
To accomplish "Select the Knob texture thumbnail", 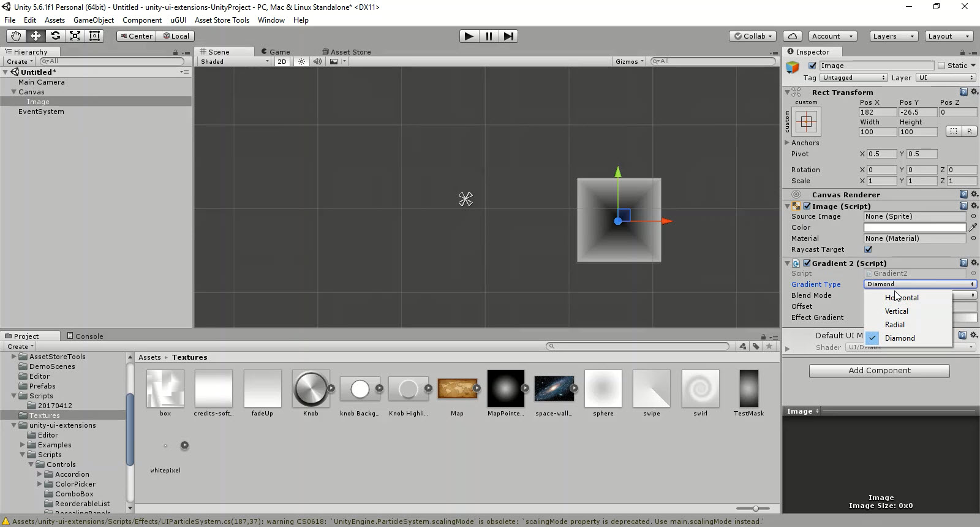I will [x=311, y=389].
